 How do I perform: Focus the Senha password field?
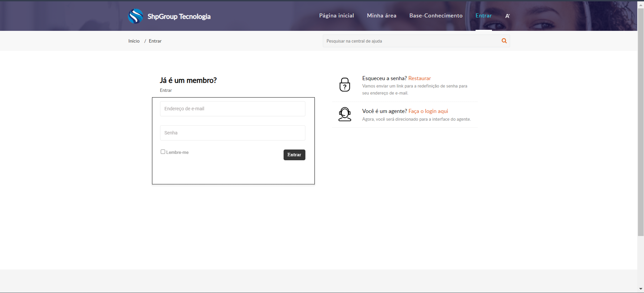pos(232,133)
